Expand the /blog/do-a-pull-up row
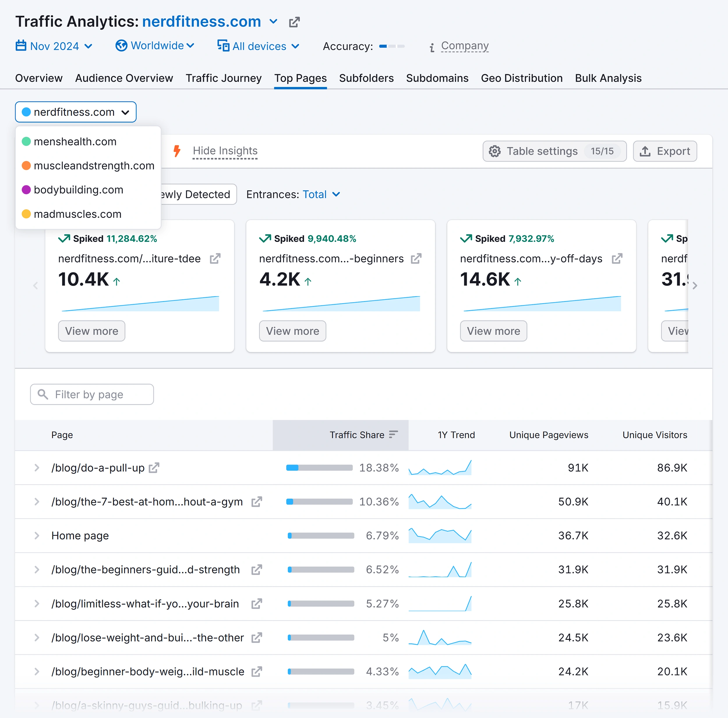The image size is (728, 718). click(37, 467)
